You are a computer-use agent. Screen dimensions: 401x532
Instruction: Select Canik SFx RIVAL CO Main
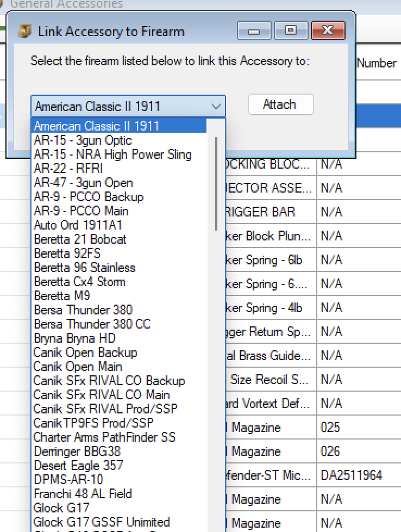click(x=119, y=394)
